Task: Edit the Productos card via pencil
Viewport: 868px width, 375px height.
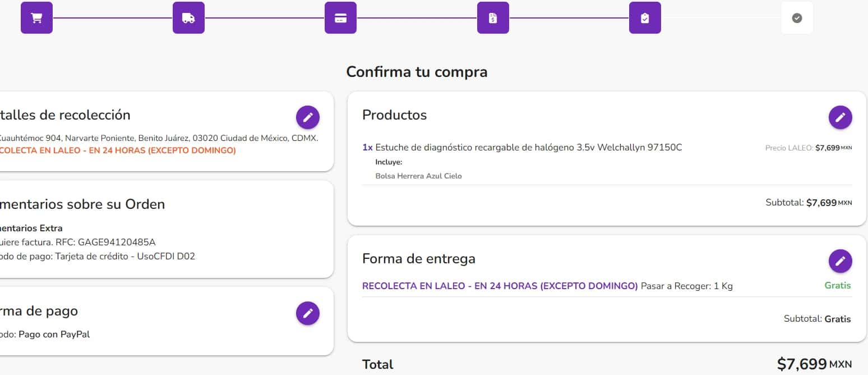Action: (840, 117)
